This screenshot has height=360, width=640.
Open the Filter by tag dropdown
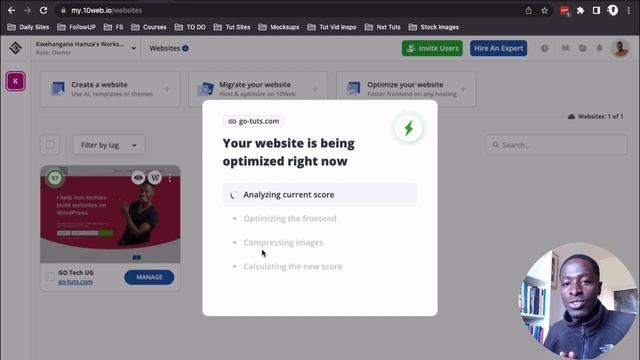coord(109,145)
